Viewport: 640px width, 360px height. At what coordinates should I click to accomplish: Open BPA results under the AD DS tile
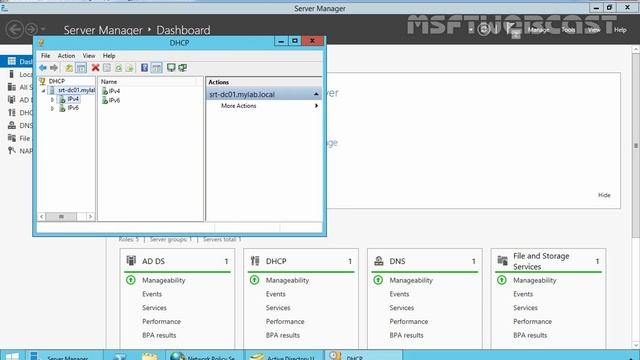[159, 335]
